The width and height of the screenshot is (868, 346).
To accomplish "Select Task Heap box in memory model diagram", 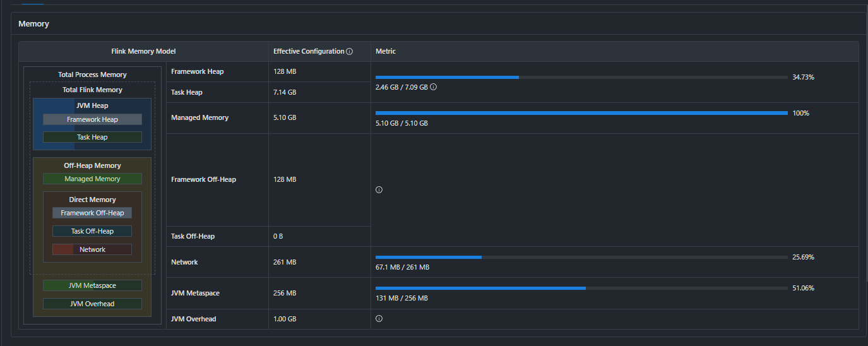I will pos(92,137).
